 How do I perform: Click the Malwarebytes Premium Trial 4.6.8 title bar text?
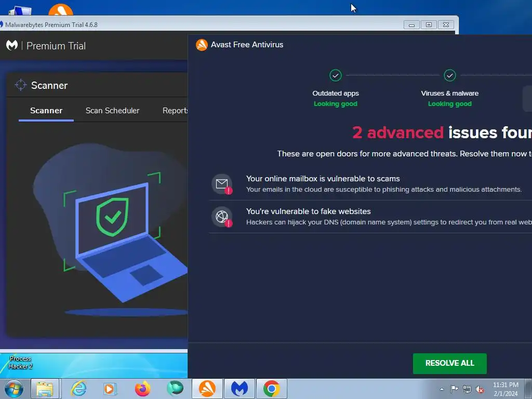[x=51, y=25]
